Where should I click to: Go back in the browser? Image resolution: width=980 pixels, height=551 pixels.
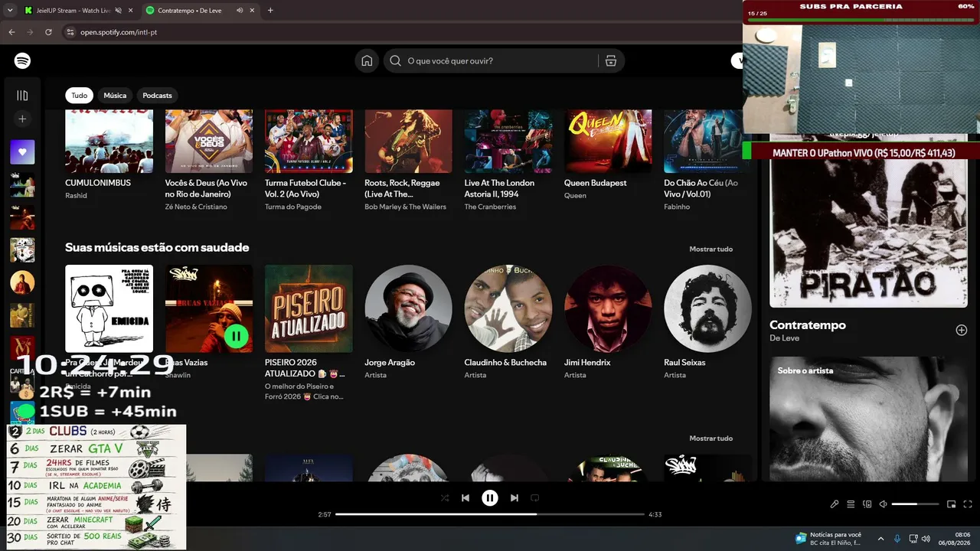pyautogui.click(x=11, y=32)
